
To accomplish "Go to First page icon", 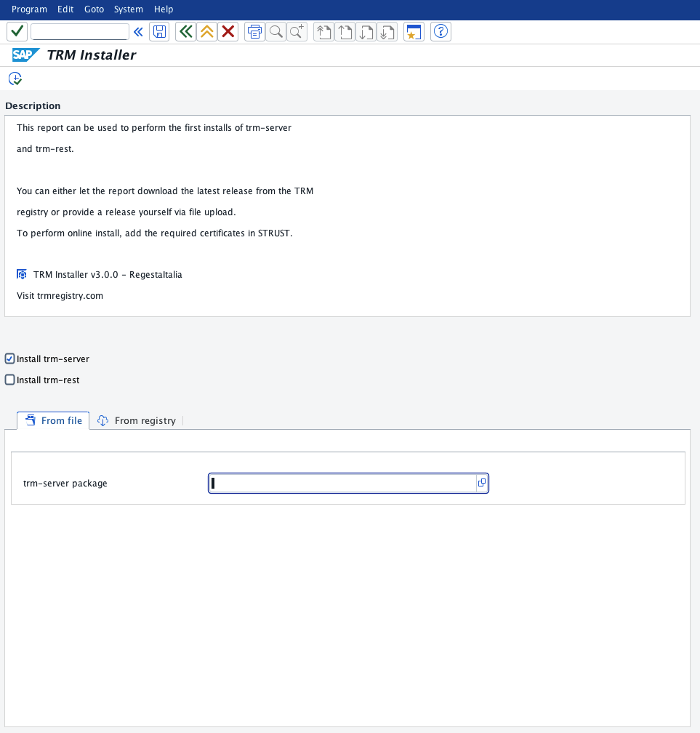I will (x=324, y=32).
